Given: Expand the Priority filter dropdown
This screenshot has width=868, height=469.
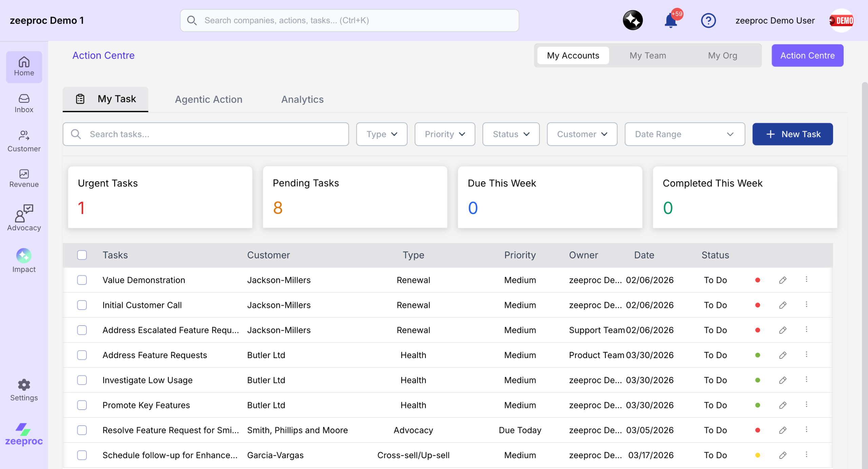Looking at the screenshot, I should point(445,134).
